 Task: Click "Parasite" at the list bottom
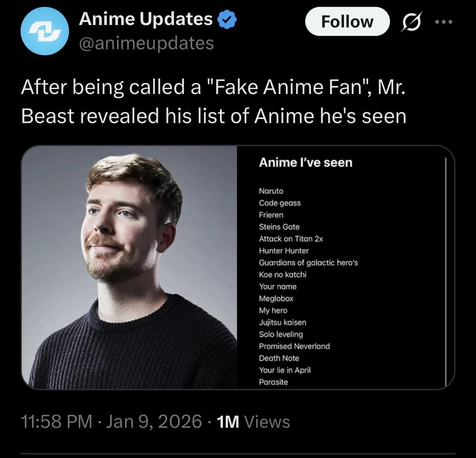click(273, 382)
